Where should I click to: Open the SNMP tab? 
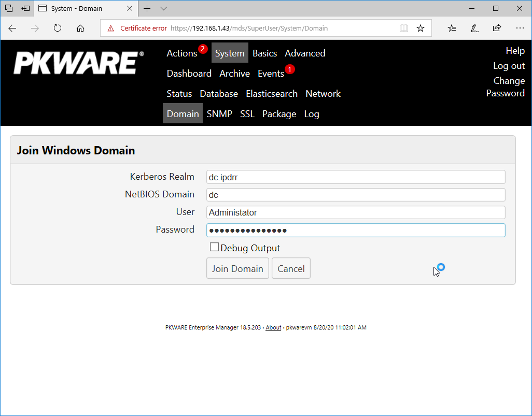[219, 114]
